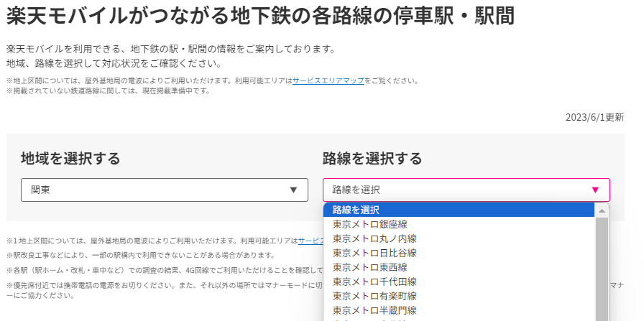This screenshot has width=644, height=321.
Task: Click the 地域を選択する heading
Action: click(x=70, y=159)
